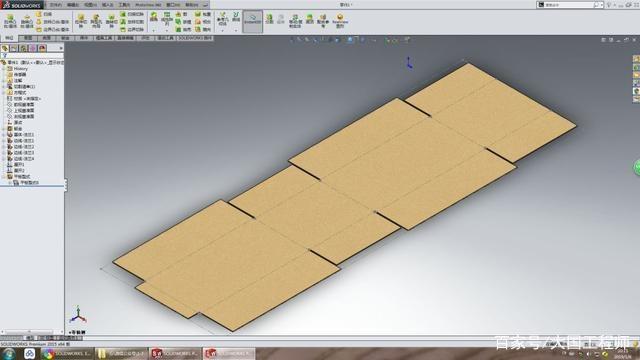Open the 编辑(E) menu
This screenshot has height=360, width=640.
(x=73, y=5)
